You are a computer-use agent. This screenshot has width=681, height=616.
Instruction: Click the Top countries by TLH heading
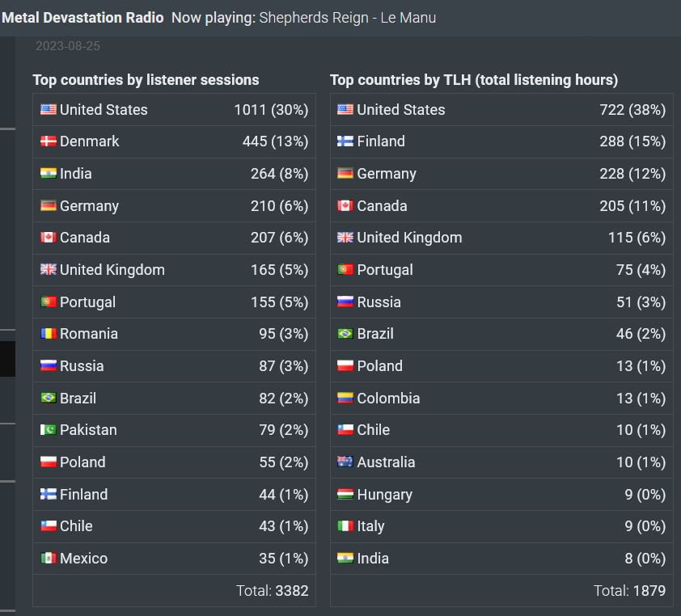(x=474, y=80)
